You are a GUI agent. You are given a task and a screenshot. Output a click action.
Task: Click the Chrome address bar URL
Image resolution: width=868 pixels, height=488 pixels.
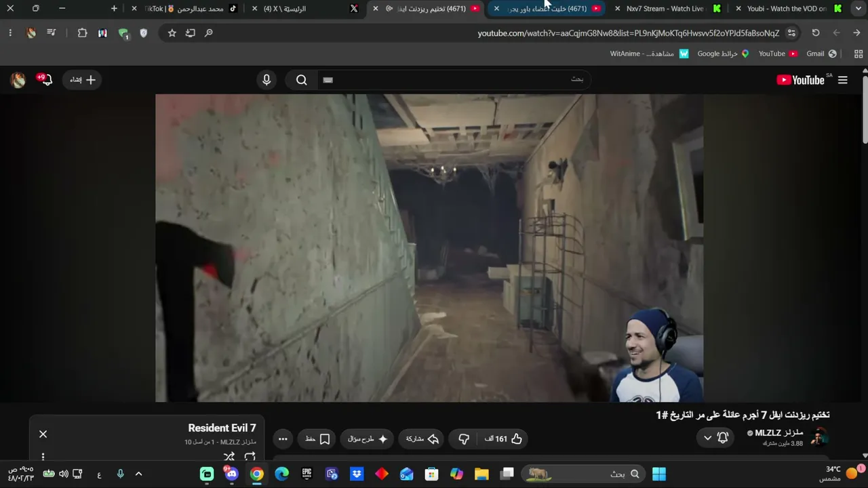point(629,33)
